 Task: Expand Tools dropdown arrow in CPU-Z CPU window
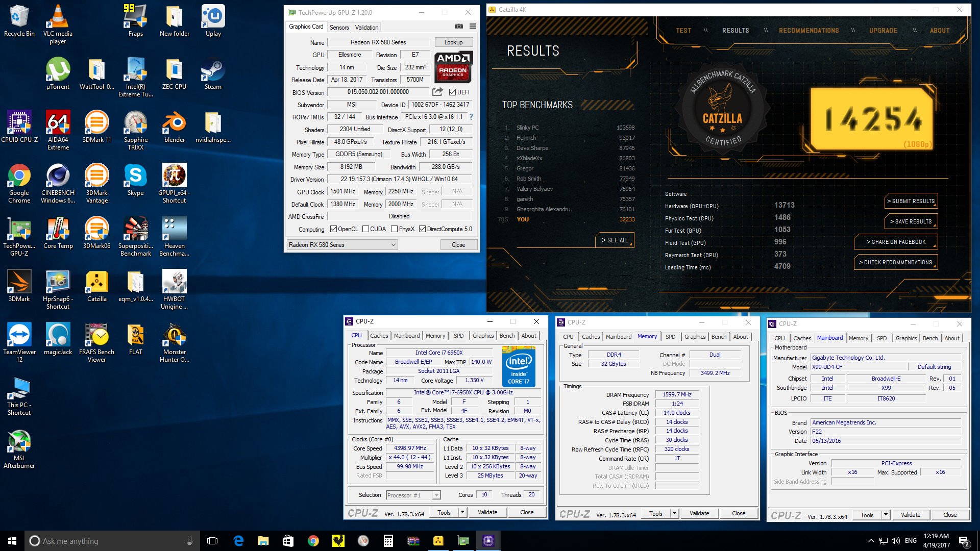(462, 512)
